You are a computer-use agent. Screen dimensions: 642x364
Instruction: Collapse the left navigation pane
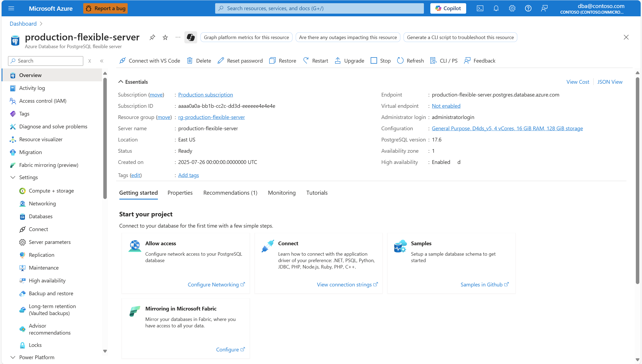click(102, 61)
